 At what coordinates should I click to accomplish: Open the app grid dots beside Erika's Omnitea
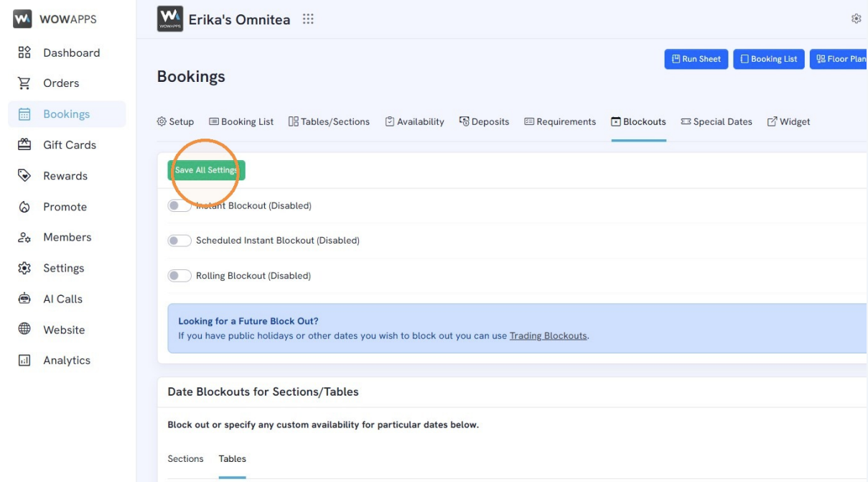[x=308, y=19]
